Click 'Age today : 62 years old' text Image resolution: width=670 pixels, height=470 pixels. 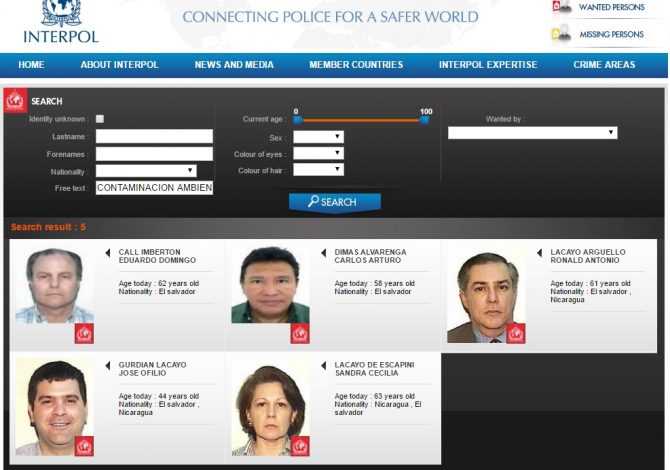point(159,283)
